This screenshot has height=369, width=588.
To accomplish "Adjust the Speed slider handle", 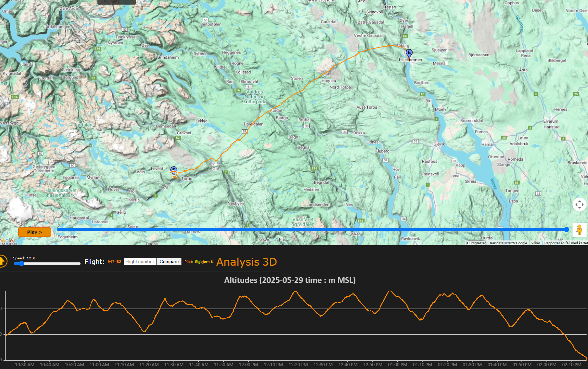I will tap(21, 264).
